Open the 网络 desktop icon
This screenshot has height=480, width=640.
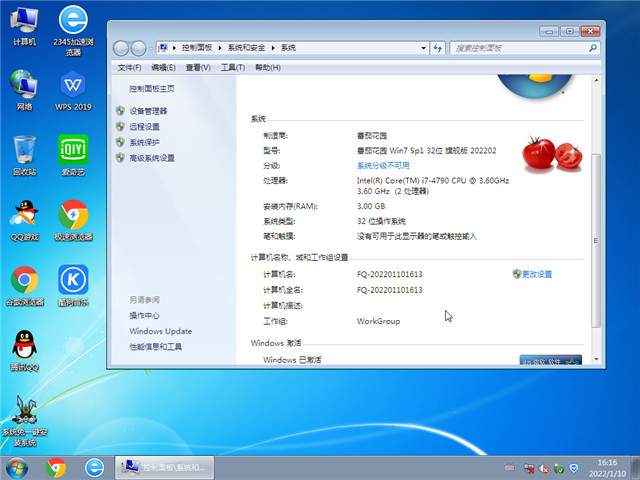(x=24, y=91)
